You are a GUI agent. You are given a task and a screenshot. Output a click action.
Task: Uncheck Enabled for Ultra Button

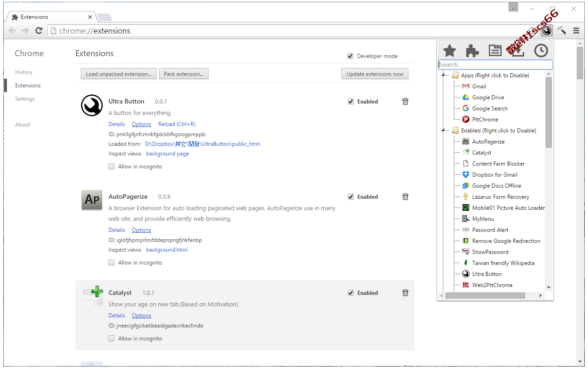tap(351, 102)
